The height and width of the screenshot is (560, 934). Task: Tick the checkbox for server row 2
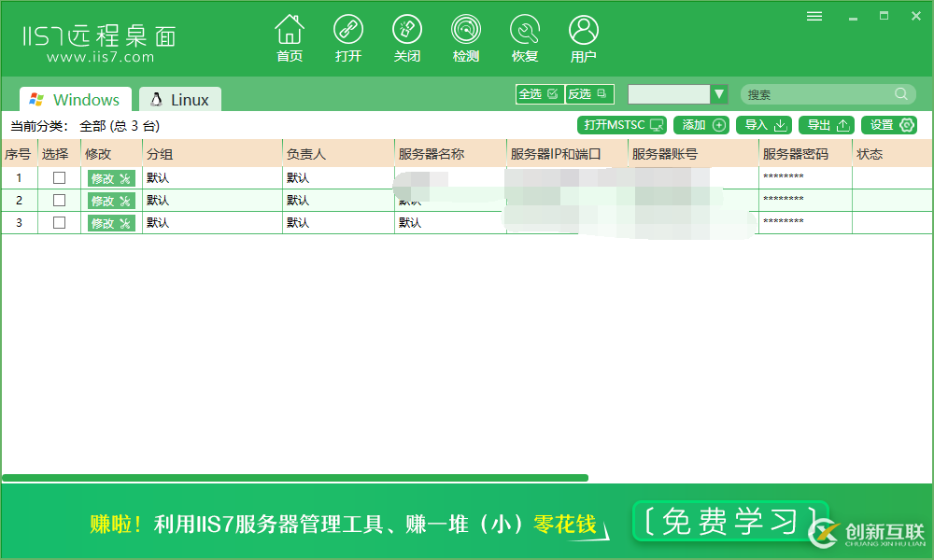click(x=59, y=200)
